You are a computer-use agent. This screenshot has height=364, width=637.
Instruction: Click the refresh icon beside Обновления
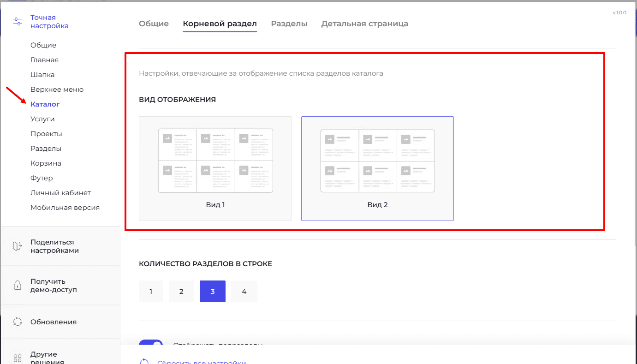18,322
